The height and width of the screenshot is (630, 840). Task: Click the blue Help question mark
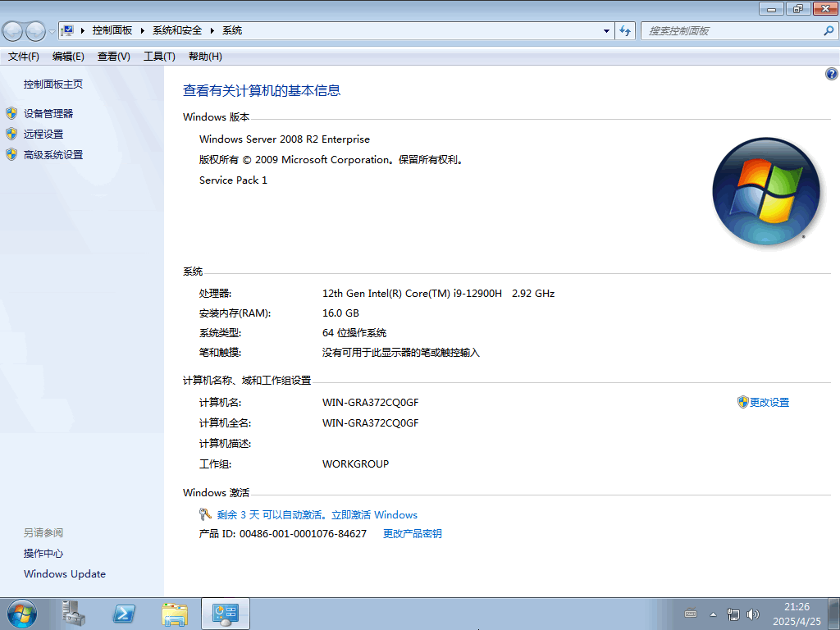[830, 73]
